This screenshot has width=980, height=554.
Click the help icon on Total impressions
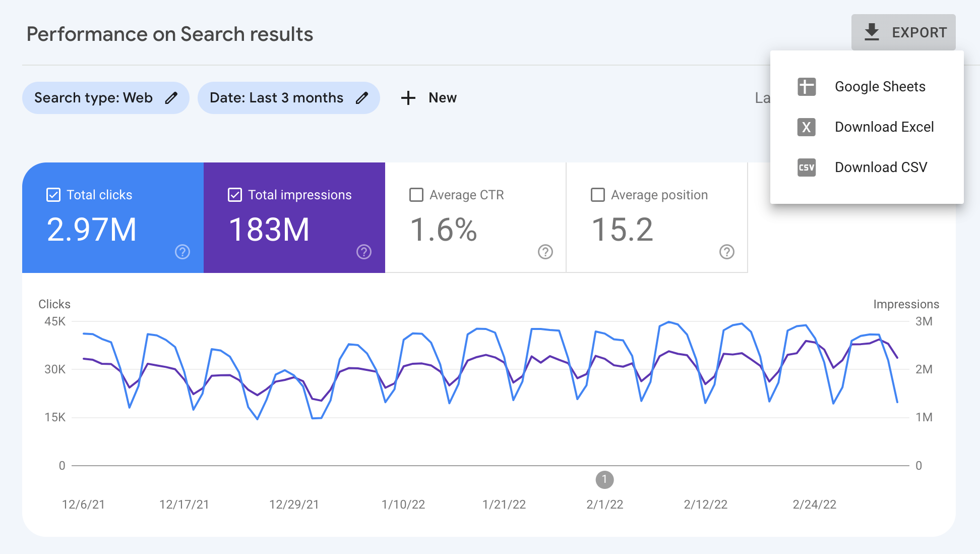[x=364, y=253]
